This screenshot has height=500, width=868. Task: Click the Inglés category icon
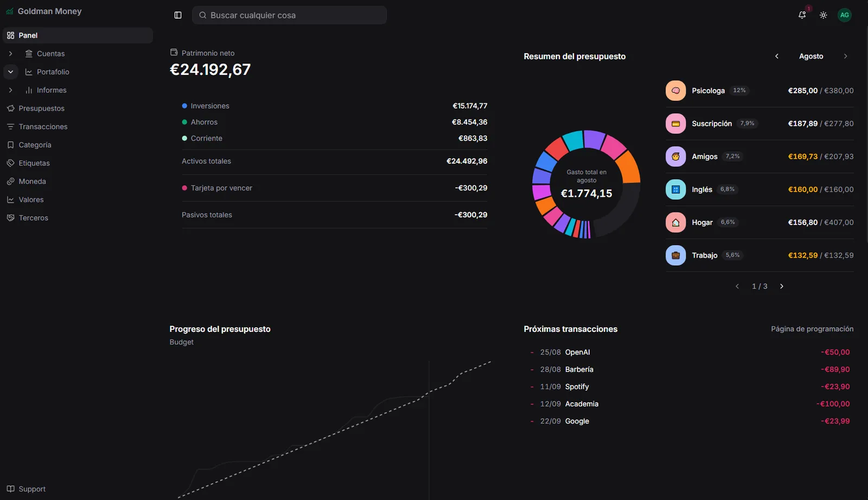pyautogui.click(x=675, y=189)
